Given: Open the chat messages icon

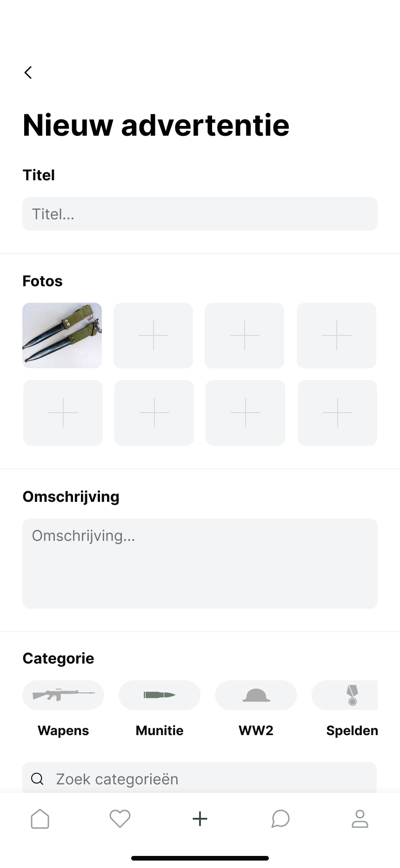Looking at the screenshot, I should pyautogui.click(x=280, y=819).
